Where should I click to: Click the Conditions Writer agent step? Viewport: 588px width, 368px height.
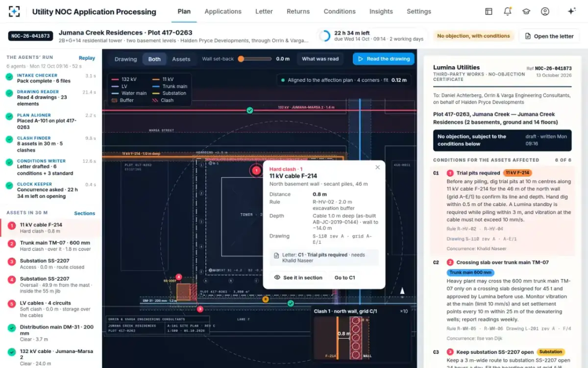click(x=51, y=167)
